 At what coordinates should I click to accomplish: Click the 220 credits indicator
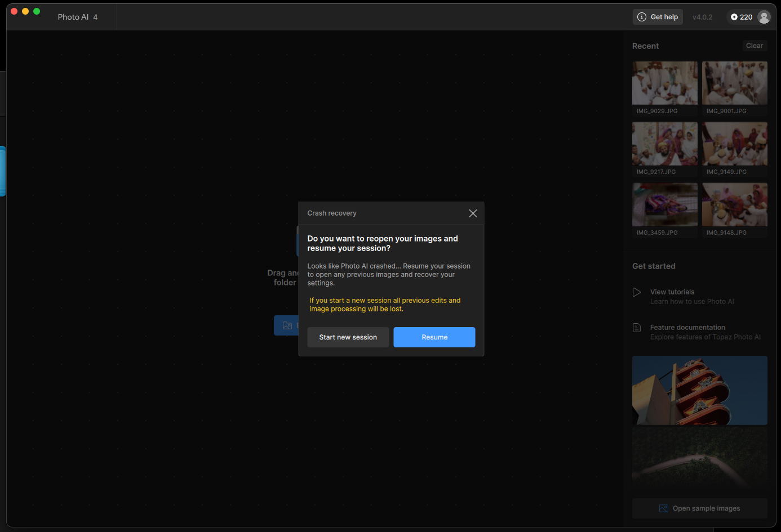click(x=742, y=17)
